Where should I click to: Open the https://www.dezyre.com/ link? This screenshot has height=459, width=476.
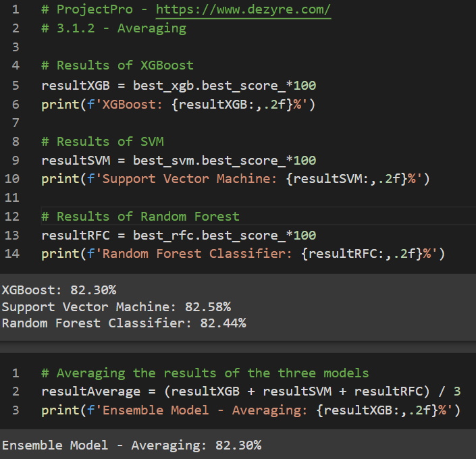(243, 9)
